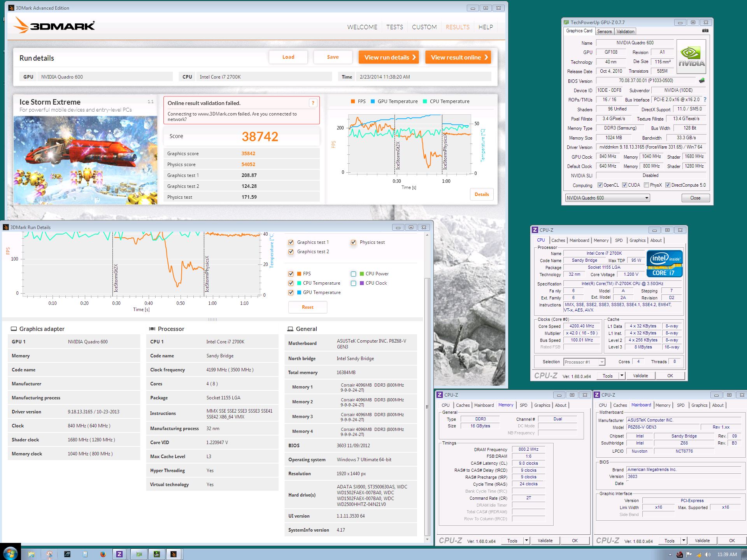Click the green floppy app taskbar button

[x=157, y=554]
